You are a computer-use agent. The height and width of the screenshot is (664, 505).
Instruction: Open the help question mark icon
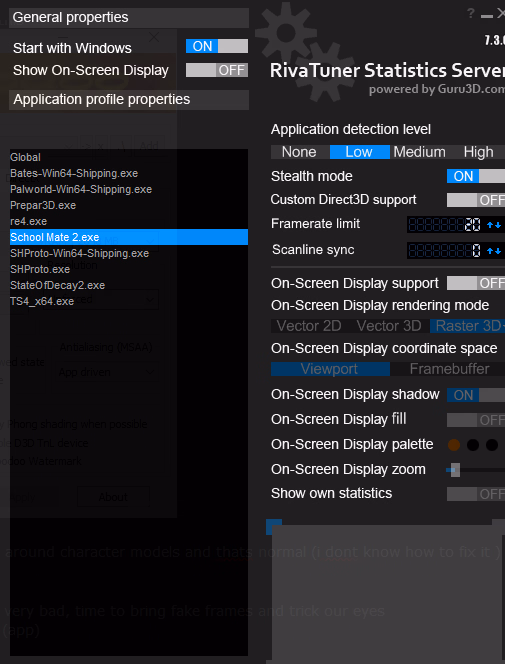(470, 14)
